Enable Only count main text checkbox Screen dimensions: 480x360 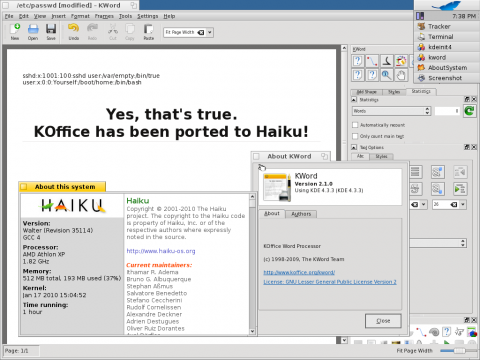tap(355, 136)
